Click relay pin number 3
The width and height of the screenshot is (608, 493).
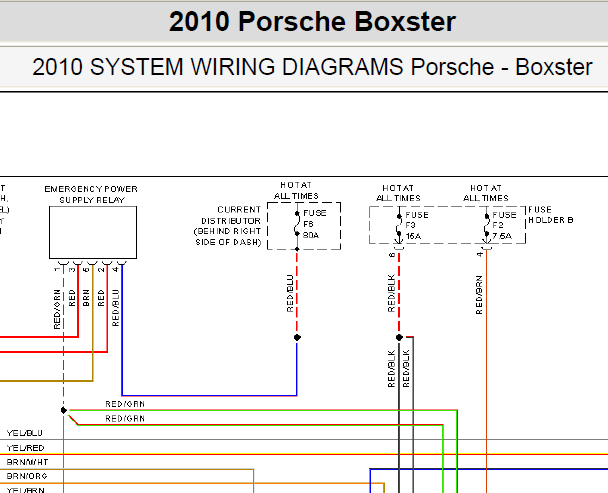pos(72,269)
